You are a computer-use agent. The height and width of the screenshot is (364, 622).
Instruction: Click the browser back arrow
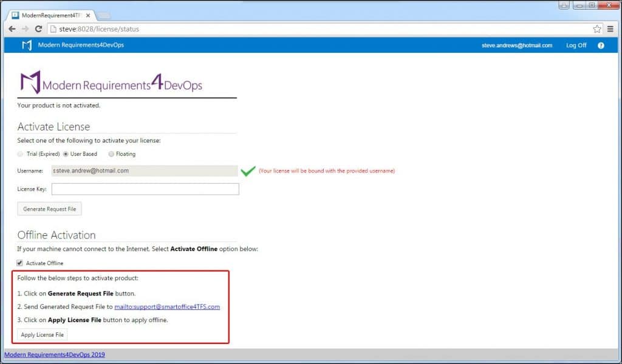click(x=12, y=29)
